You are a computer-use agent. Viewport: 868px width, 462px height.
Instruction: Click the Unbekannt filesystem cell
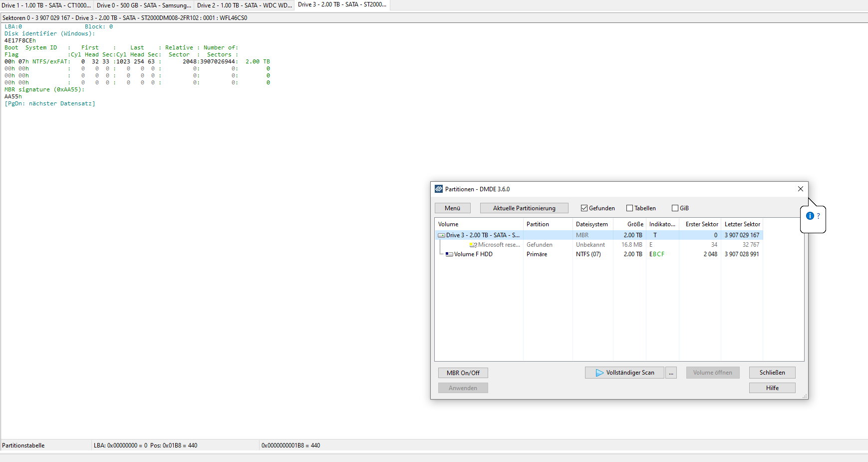[x=590, y=245]
